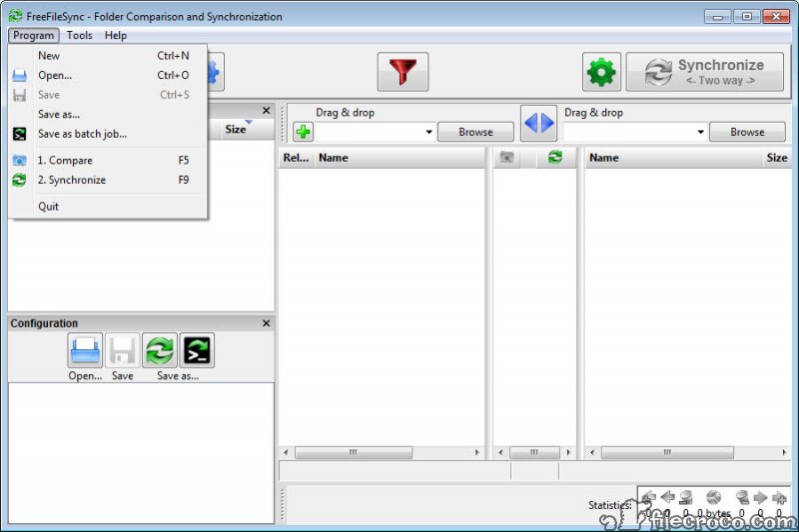
Task: Click the update right arrow statistics icon
Action: (760, 497)
